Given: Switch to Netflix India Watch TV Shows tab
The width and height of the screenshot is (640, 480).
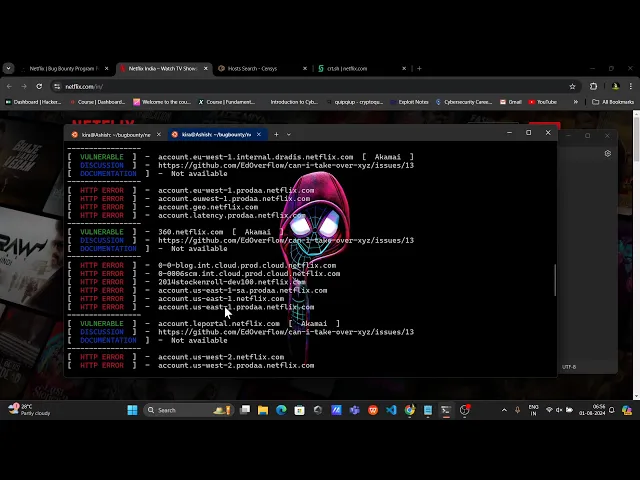Looking at the screenshot, I should 161,69.
